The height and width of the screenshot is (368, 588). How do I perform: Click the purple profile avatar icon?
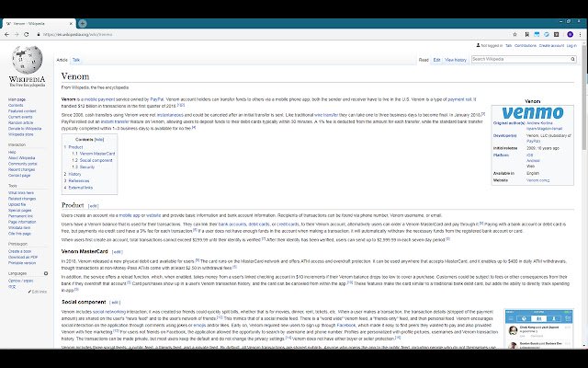click(570, 34)
